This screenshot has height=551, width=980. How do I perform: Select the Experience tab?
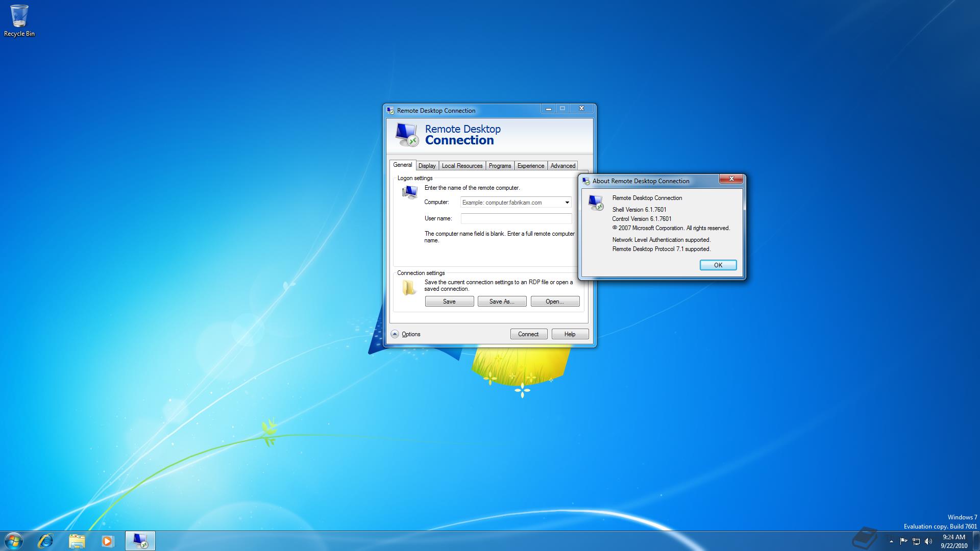530,166
